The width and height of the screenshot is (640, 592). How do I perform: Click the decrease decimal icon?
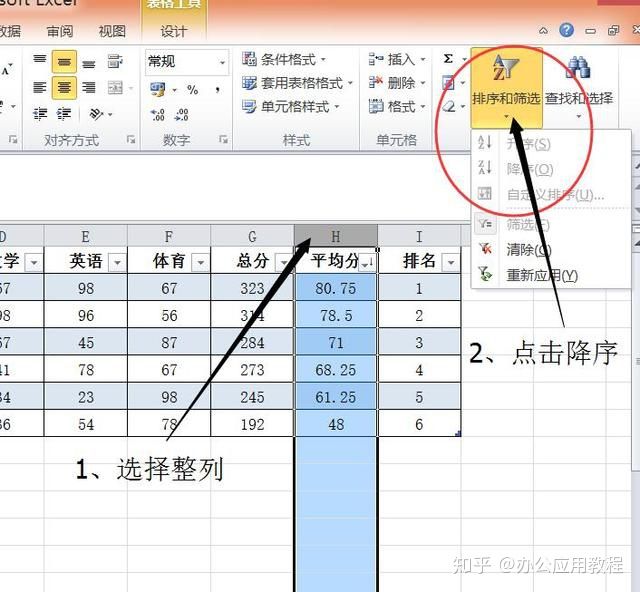[182, 115]
